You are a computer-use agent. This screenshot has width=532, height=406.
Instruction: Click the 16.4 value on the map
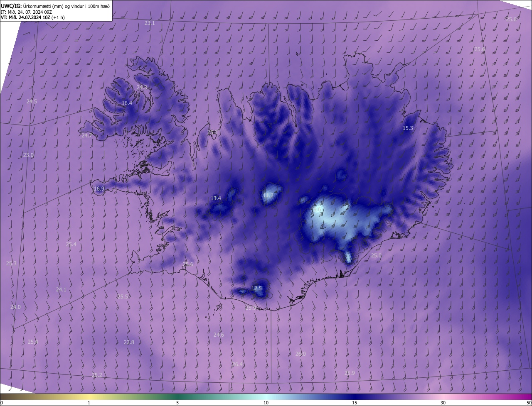pyautogui.click(x=127, y=103)
